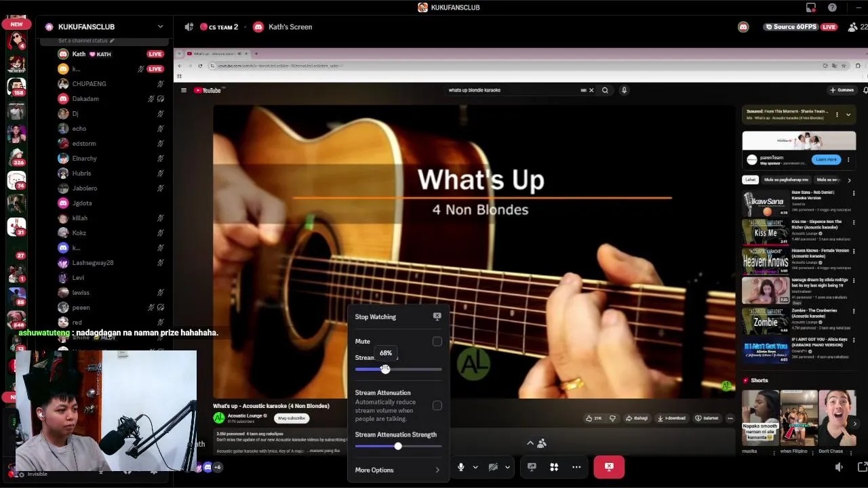Show next filter chips arrow
The width and height of the screenshot is (868, 488).
(x=849, y=180)
